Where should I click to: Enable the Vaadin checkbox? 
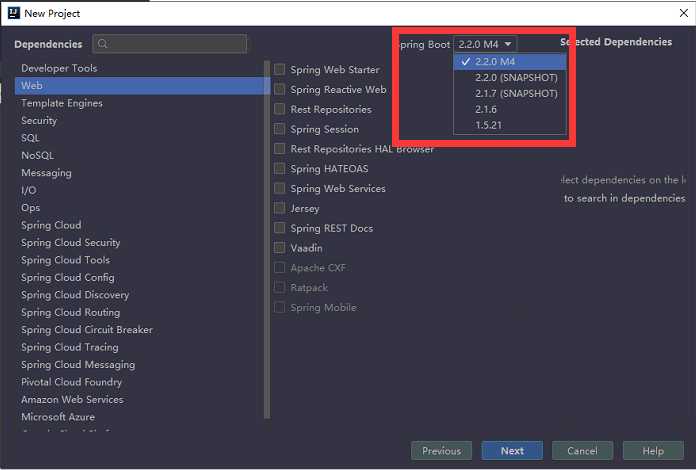point(280,248)
